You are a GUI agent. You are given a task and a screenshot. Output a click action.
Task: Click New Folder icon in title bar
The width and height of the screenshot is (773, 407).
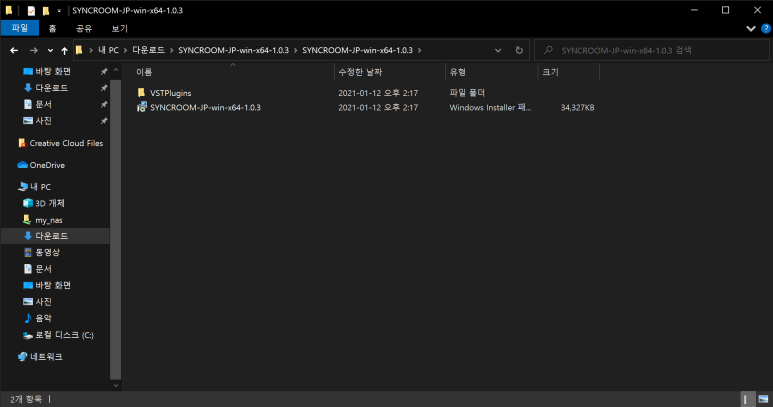coord(46,10)
